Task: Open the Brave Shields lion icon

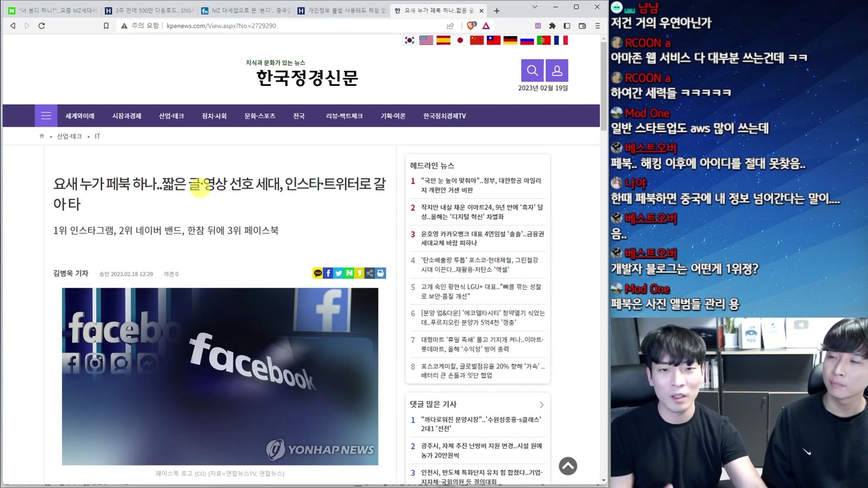Action: click(471, 26)
